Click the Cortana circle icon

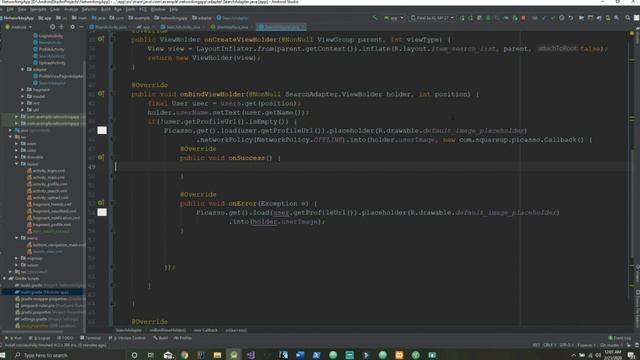point(134,355)
